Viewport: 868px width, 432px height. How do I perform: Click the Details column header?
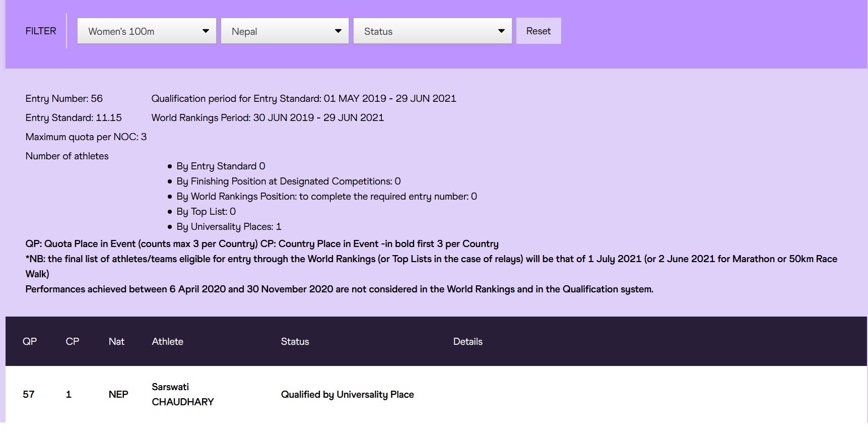pos(468,341)
